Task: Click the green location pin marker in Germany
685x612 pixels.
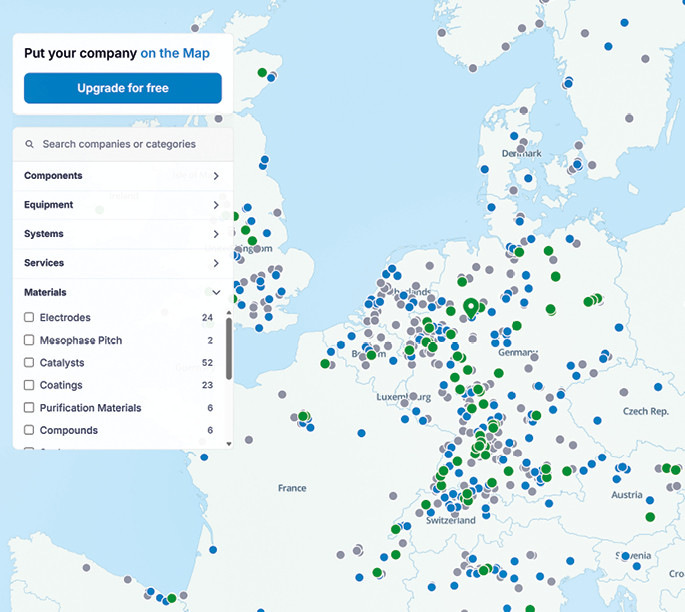Action: tap(471, 308)
